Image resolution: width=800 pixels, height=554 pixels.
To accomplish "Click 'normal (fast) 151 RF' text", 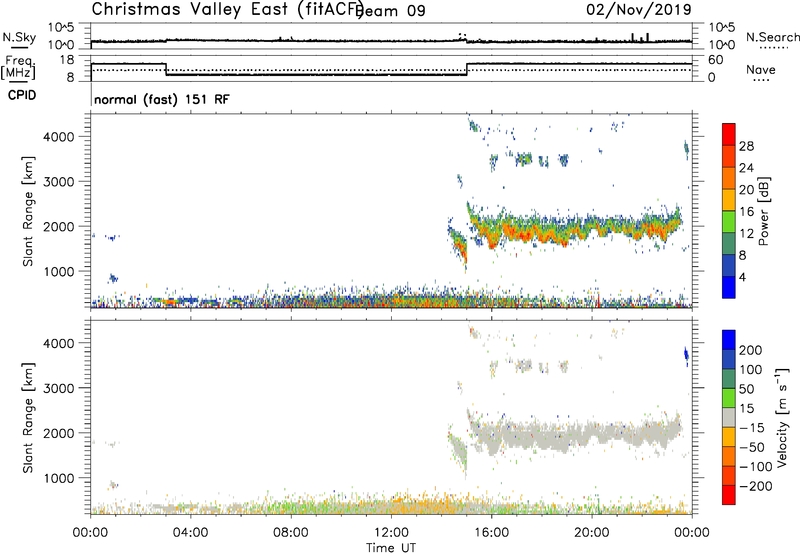I will (x=162, y=99).
